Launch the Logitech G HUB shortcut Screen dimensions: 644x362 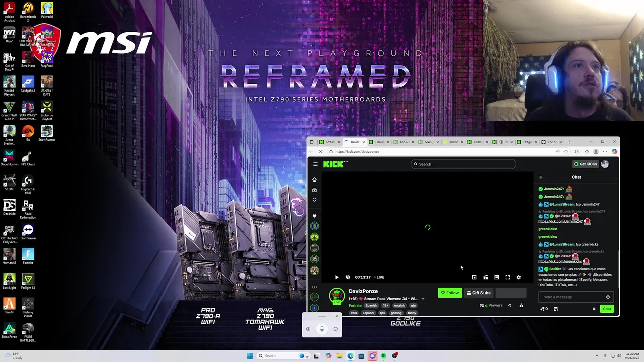(x=28, y=185)
